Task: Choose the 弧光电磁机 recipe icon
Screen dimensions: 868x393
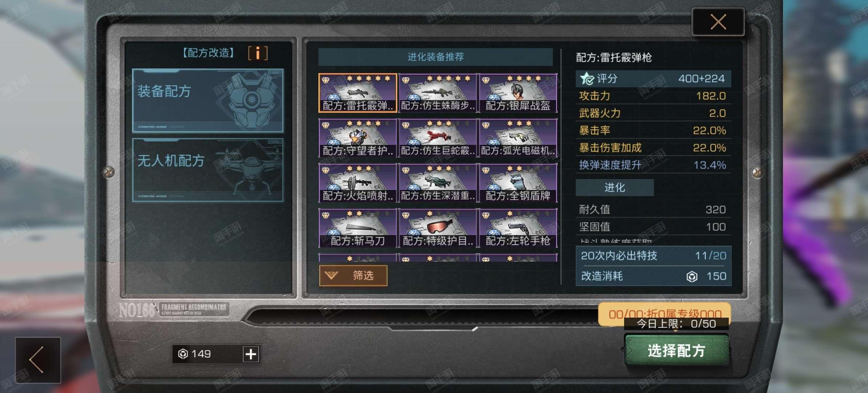Action: coord(518,138)
